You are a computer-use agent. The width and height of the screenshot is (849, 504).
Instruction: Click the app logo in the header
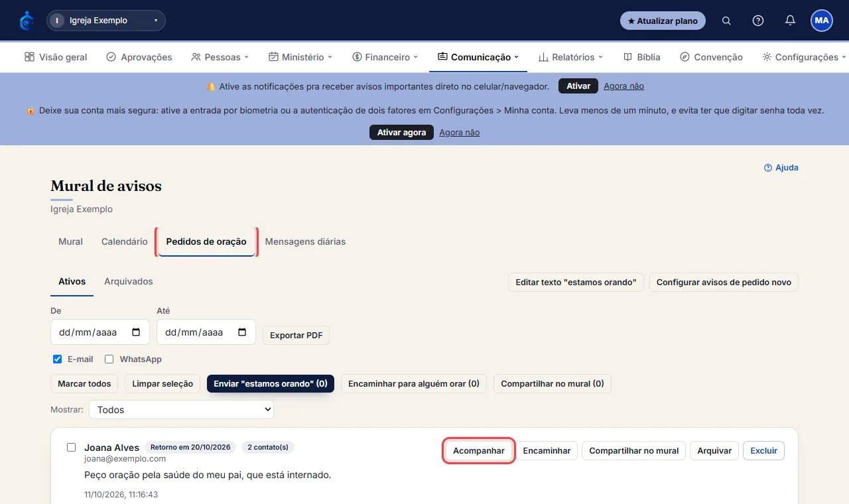tap(27, 21)
